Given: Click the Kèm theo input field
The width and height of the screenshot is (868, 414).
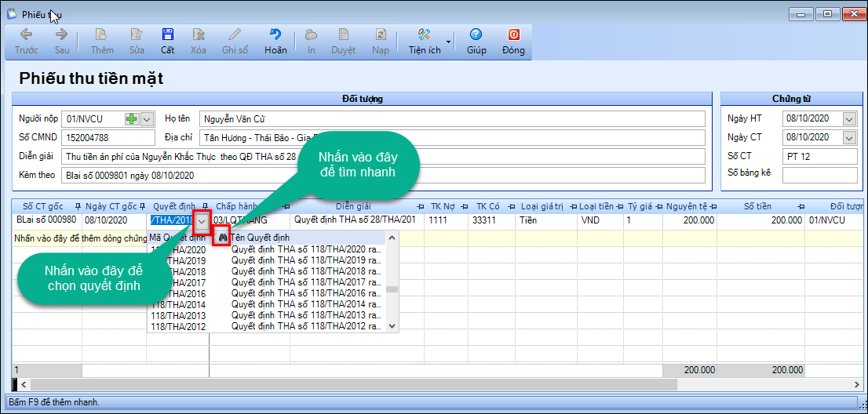Looking at the screenshot, I should (x=383, y=175).
